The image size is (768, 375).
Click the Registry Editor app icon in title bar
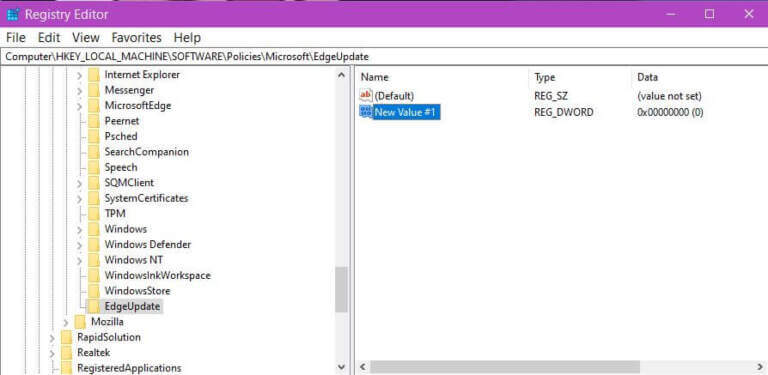tap(13, 14)
